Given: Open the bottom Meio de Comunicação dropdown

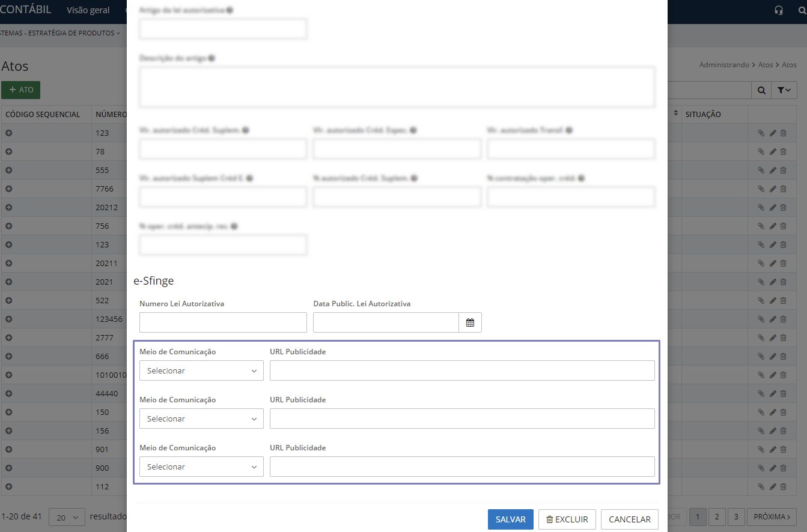Looking at the screenshot, I should (x=201, y=467).
